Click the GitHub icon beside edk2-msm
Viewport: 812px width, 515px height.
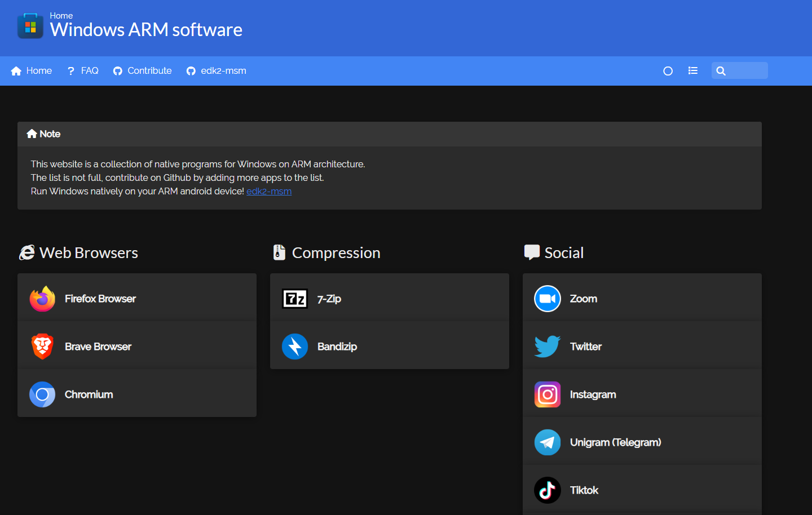191,71
